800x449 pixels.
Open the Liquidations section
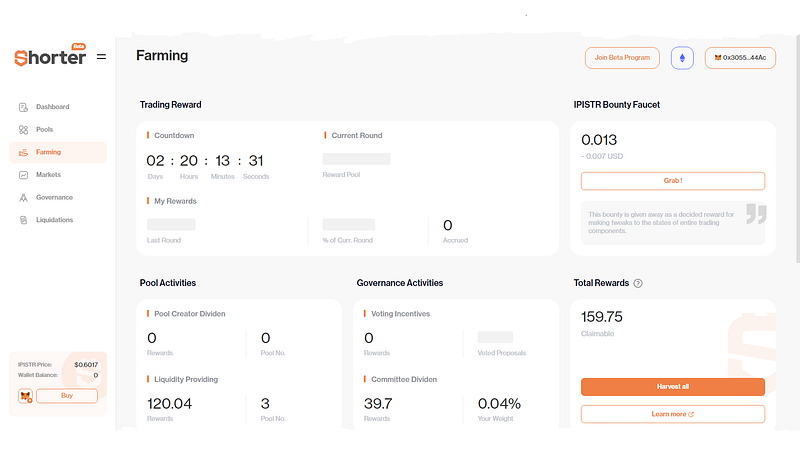[58, 220]
